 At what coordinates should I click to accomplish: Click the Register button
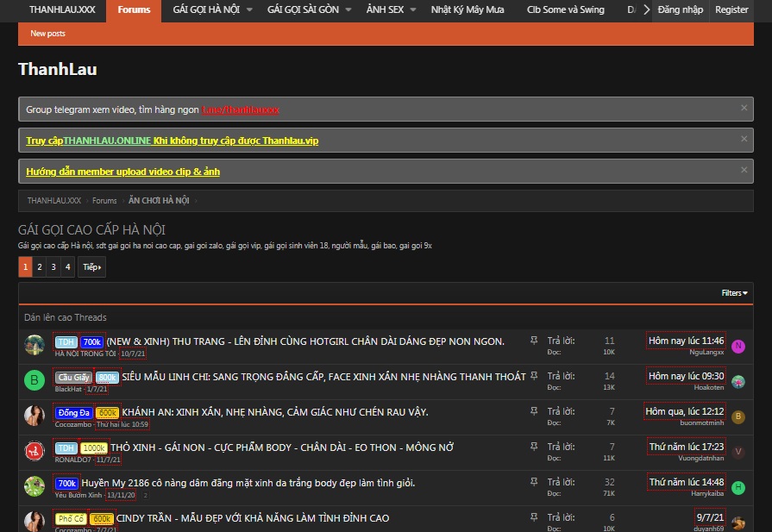(731, 9)
